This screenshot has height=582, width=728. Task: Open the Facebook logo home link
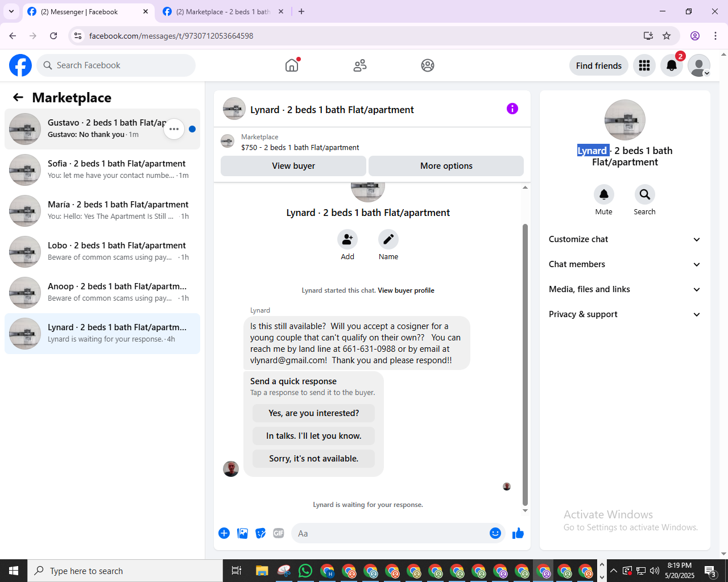click(20, 65)
